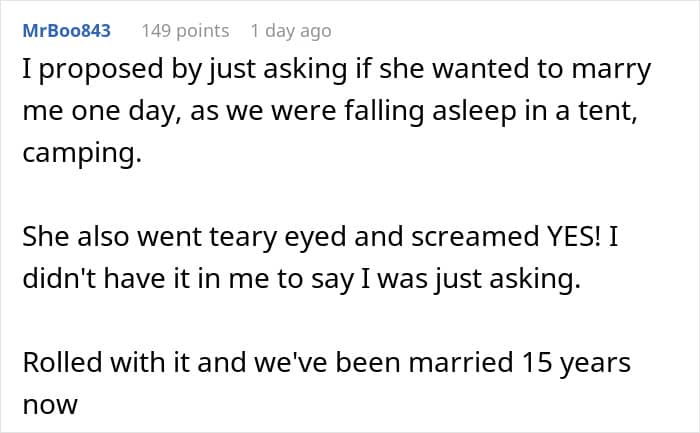Viewport: 700px width, 433px height.
Task: Click the word 'proposed' in the comment
Action: click(101, 71)
